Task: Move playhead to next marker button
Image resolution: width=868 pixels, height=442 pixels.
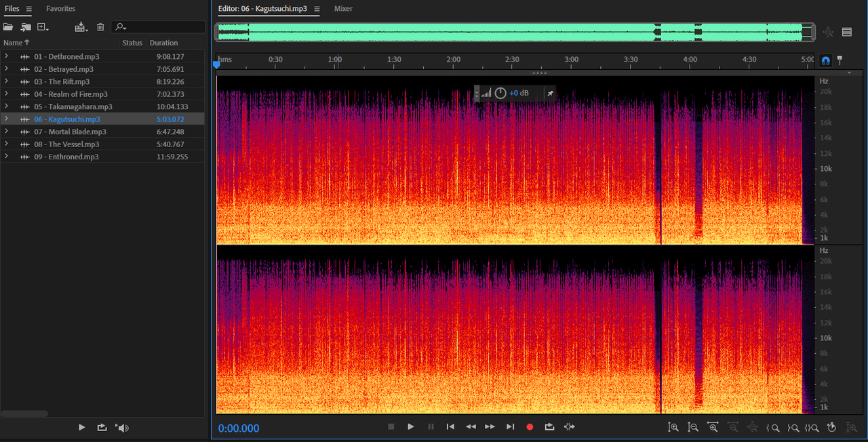Action: point(510,427)
